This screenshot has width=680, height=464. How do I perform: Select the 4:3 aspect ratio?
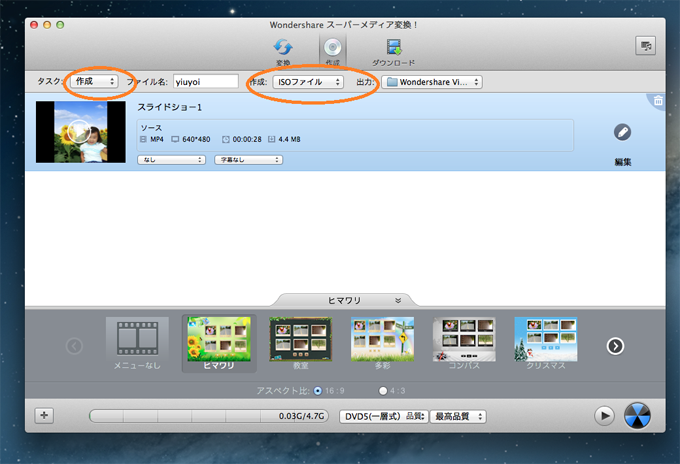pyautogui.click(x=383, y=391)
